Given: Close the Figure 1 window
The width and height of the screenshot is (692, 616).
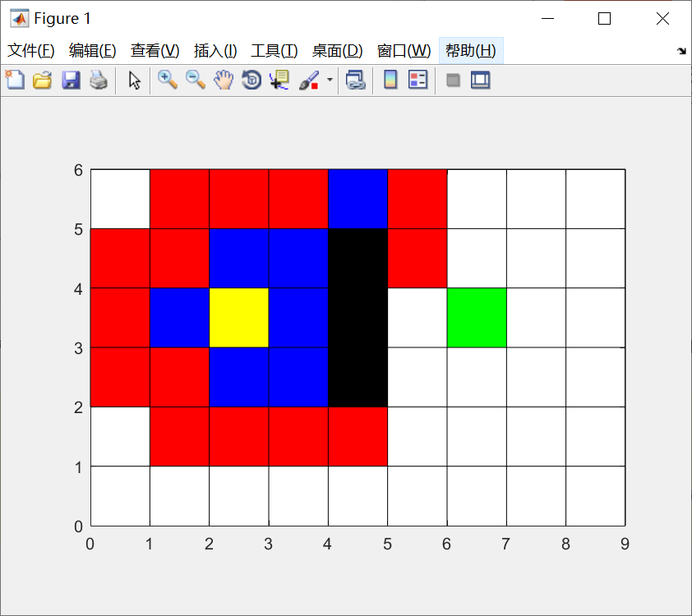Looking at the screenshot, I should click(662, 19).
